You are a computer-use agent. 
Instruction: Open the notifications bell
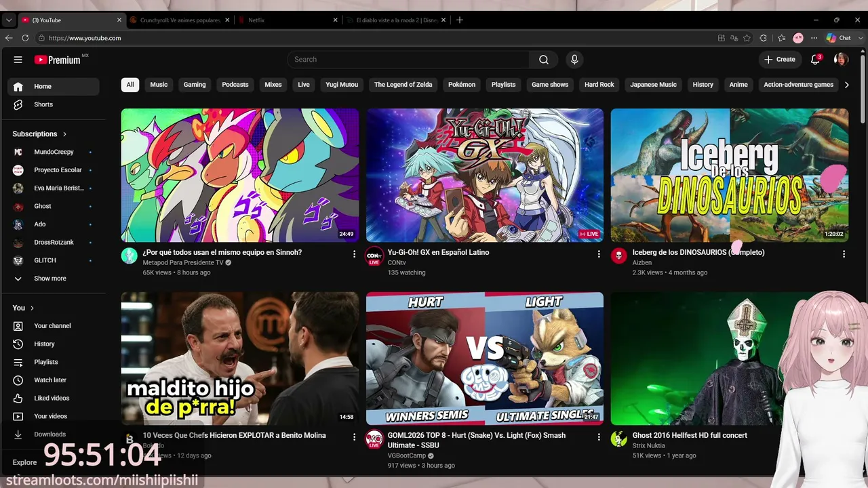tap(816, 60)
